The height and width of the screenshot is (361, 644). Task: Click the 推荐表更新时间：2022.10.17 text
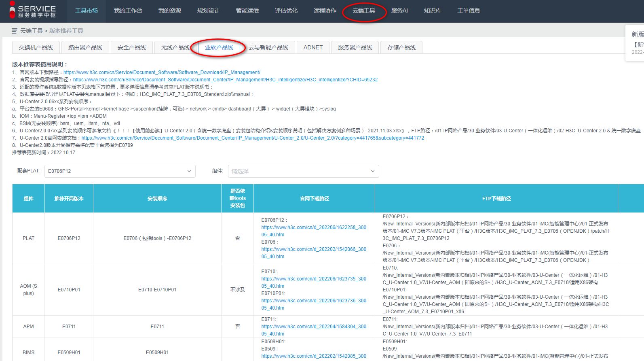(x=44, y=153)
